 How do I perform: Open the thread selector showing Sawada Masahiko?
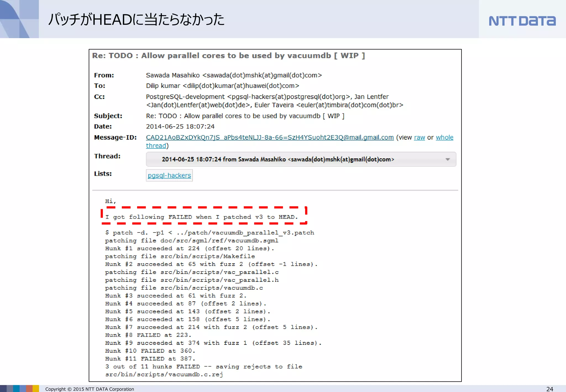(x=301, y=159)
